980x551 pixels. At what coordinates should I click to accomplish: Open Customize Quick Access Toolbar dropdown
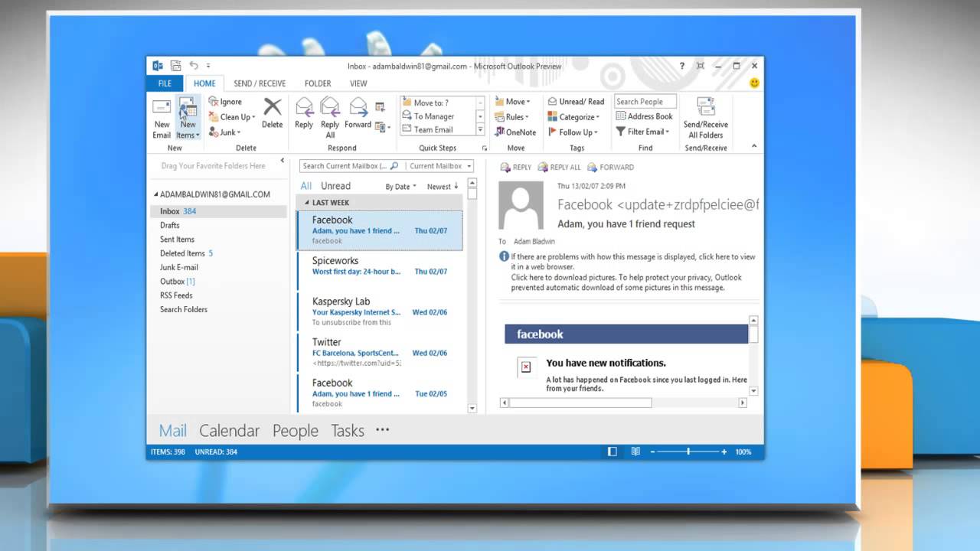(208, 66)
